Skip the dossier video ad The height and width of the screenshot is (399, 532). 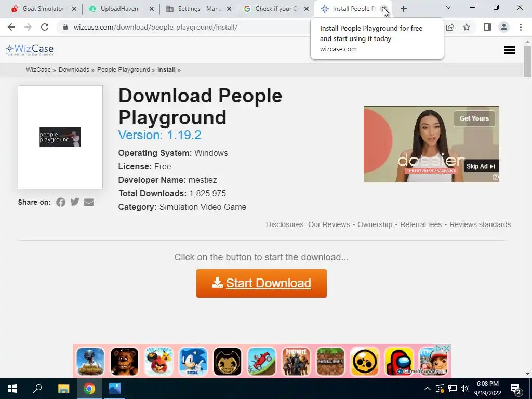[481, 166]
